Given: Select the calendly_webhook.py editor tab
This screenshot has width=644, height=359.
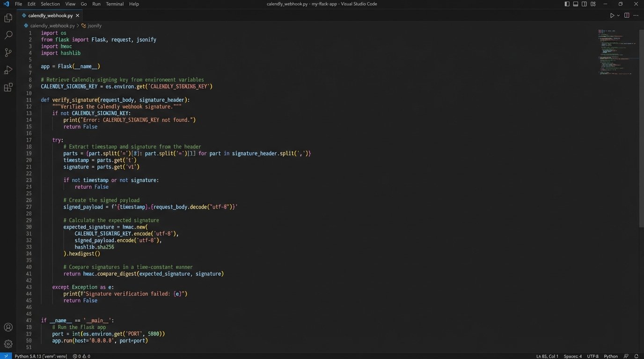Looking at the screenshot, I should pos(50,15).
